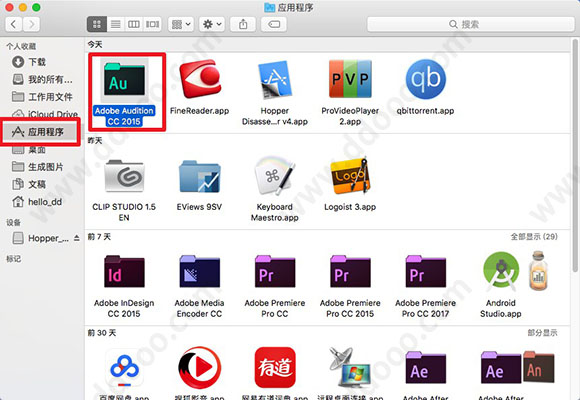Launch Keyboard Maestro.app
Image resolution: width=580 pixels, height=400 pixels.
(275, 175)
